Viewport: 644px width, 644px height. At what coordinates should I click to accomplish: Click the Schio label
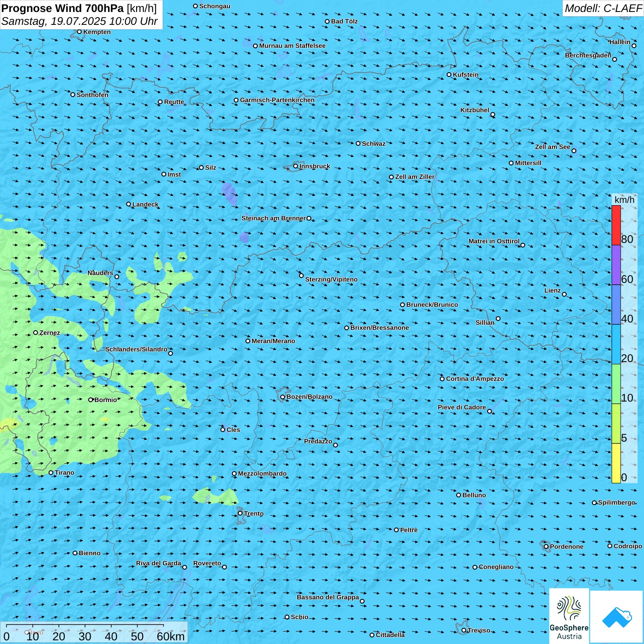coord(300,617)
